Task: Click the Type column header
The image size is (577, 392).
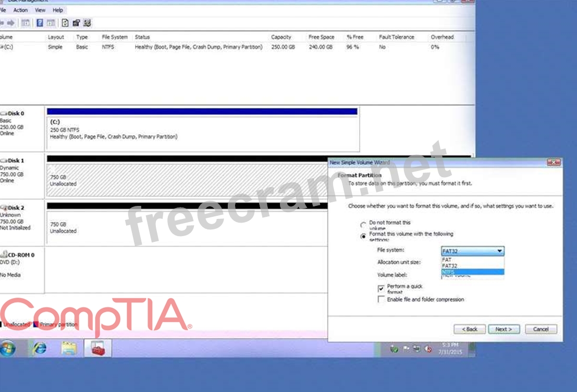Action: (82, 37)
